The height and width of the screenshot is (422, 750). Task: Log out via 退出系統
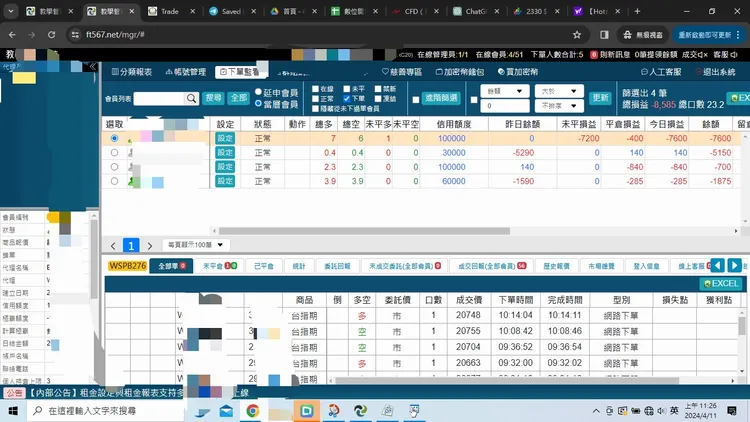pos(716,72)
